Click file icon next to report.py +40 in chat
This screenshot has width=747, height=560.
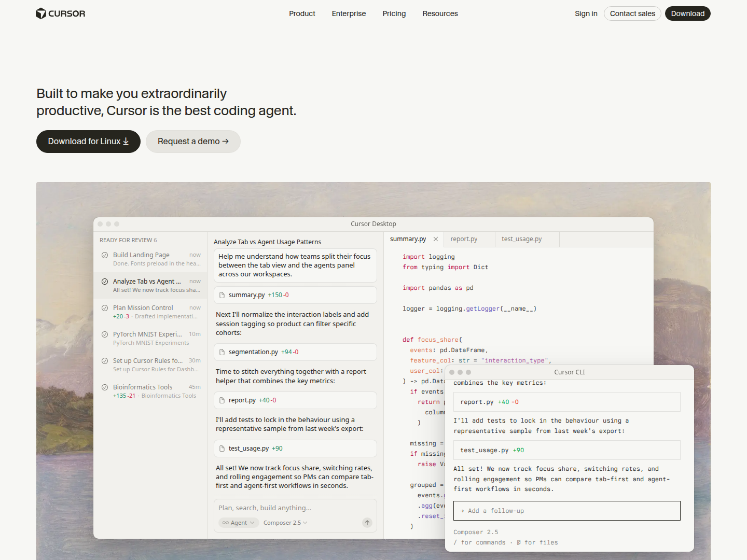pyautogui.click(x=222, y=400)
